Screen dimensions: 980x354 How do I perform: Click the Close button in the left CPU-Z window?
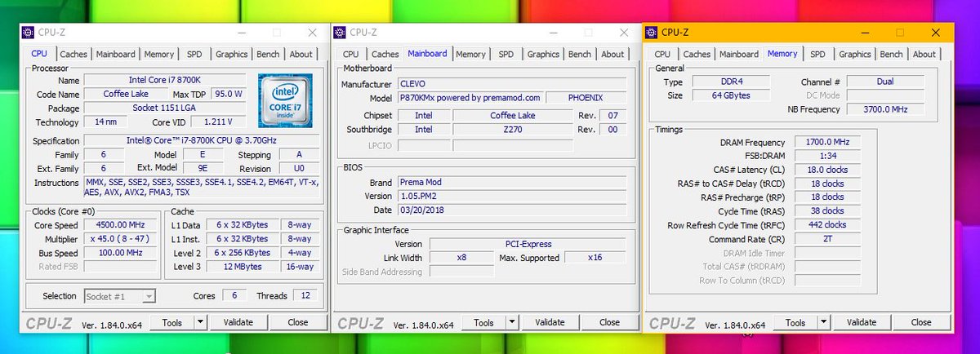click(298, 322)
